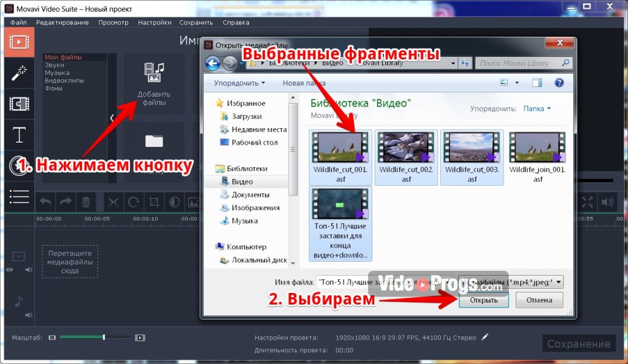Open the Просмотр menu
628x364 pixels.
tap(113, 23)
